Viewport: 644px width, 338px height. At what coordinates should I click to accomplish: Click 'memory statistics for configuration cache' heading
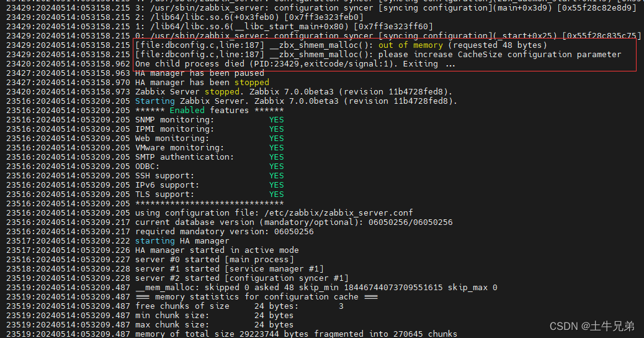click(257, 297)
